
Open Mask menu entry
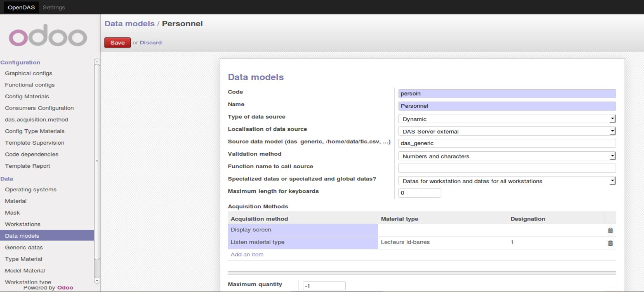tap(12, 213)
